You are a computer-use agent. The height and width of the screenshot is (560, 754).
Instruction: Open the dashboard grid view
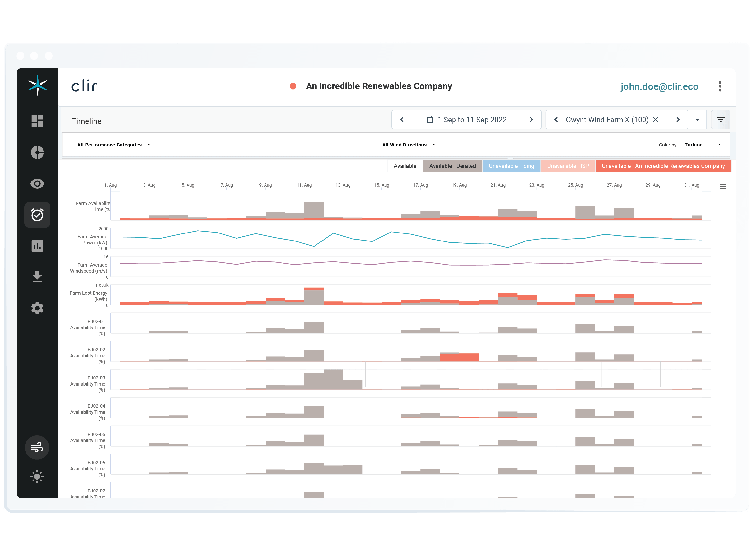37,121
